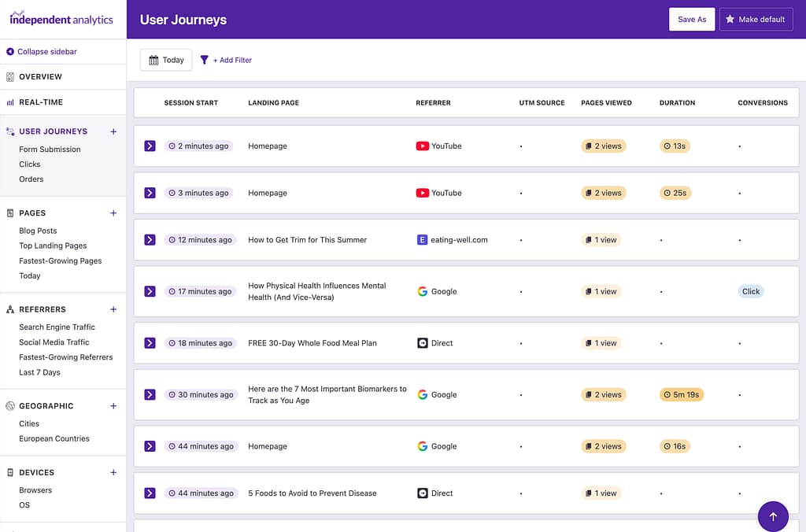Image resolution: width=806 pixels, height=532 pixels.
Task: Click the plus icon beside Referrers
Action: (x=113, y=309)
